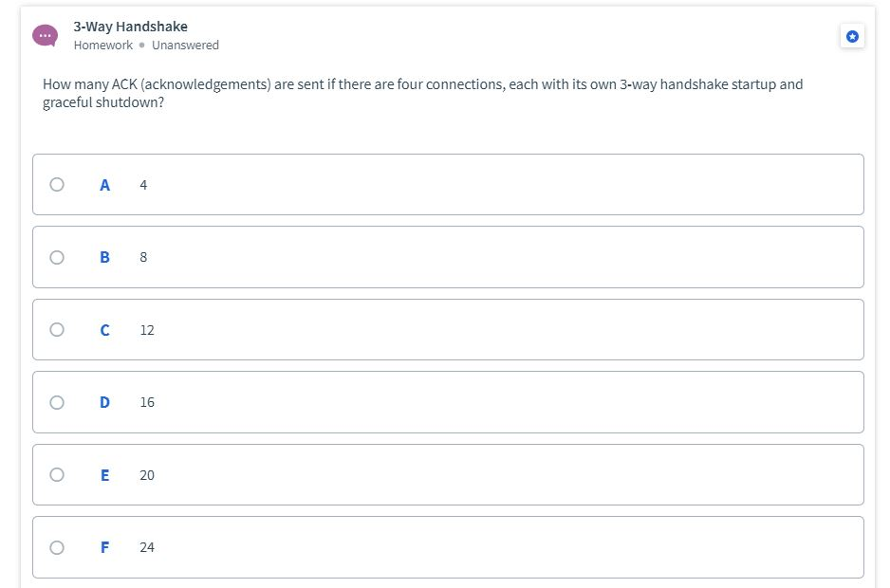Click the purple speech bubble icon

44,35
